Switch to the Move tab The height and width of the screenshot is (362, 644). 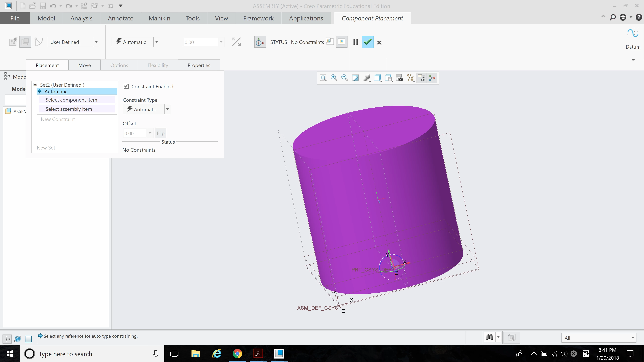coord(85,65)
